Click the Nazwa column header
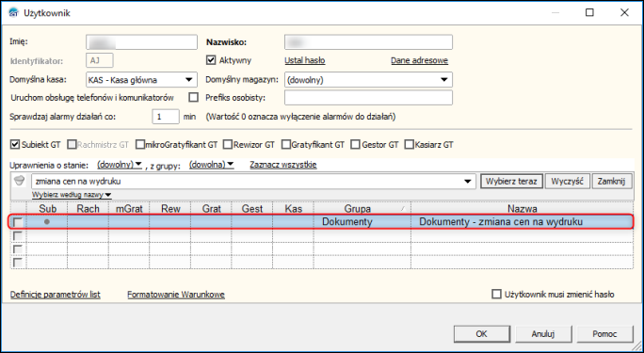The height and width of the screenshot is (353, 644). point(522,209)
